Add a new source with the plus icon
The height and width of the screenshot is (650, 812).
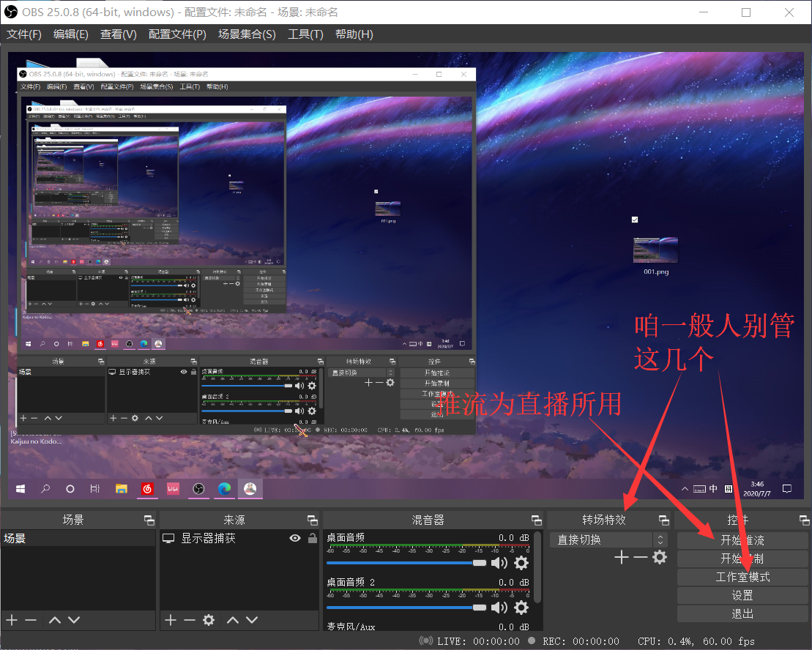171,619
